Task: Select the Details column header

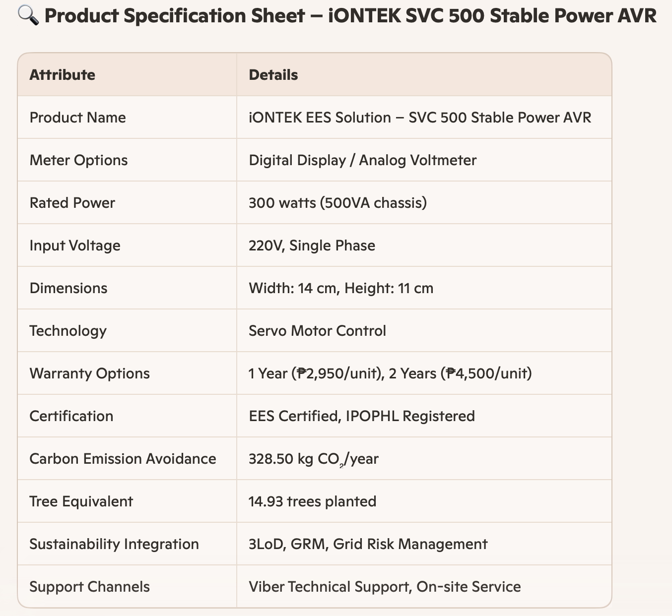Action: (273, 75)
